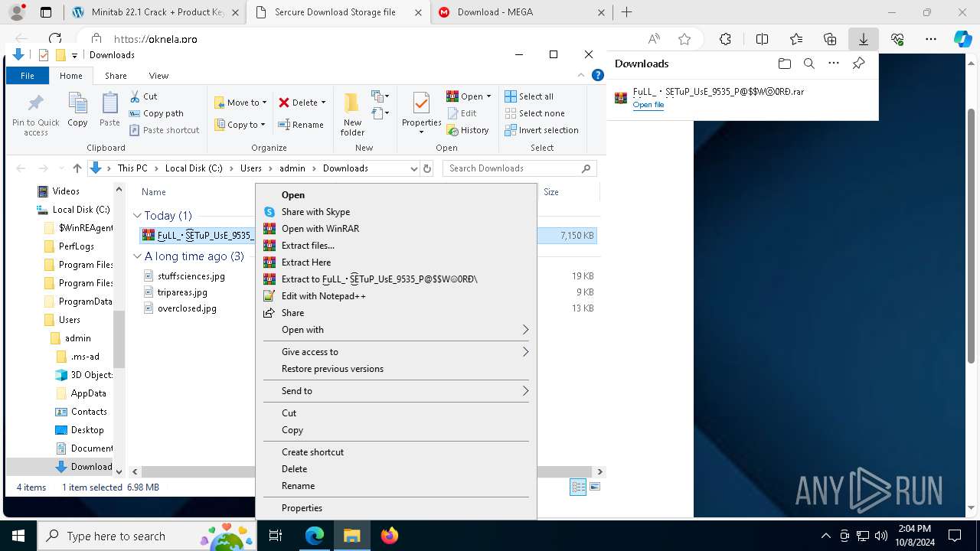Click Select all in ribbon
Viewport: 980px width, 551px height.
pos(529,96)
